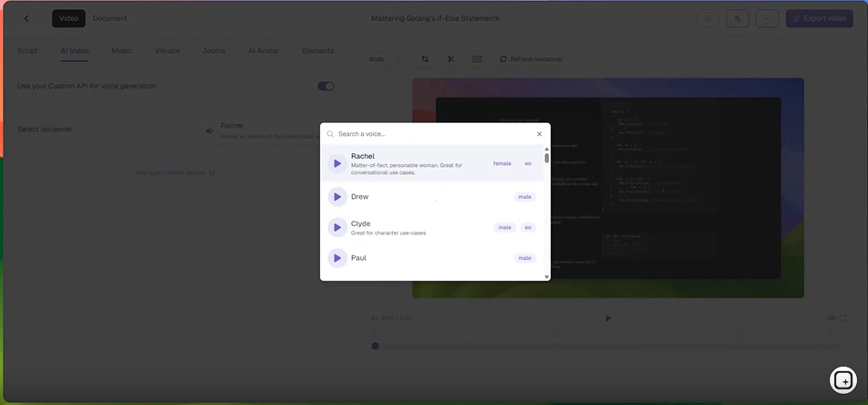
Task: Click the voice list scroll up arrow
Action: 547,149
